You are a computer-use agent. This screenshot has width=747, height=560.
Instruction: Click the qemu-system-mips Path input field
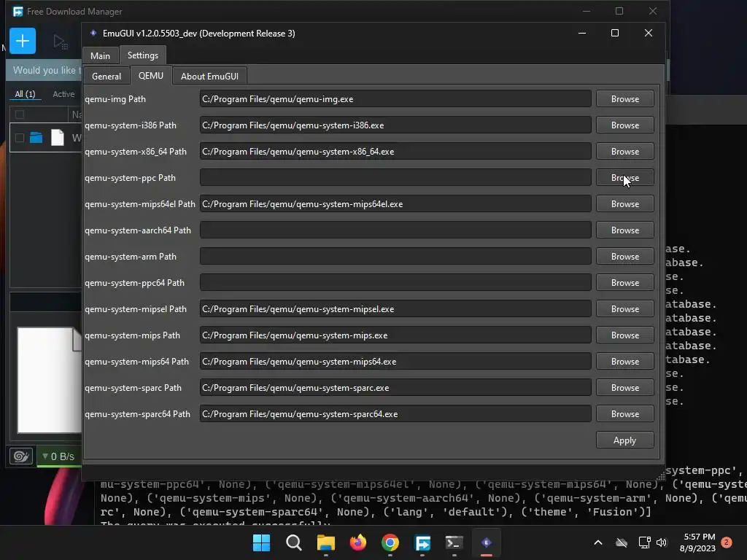click(x=395, y=335)
